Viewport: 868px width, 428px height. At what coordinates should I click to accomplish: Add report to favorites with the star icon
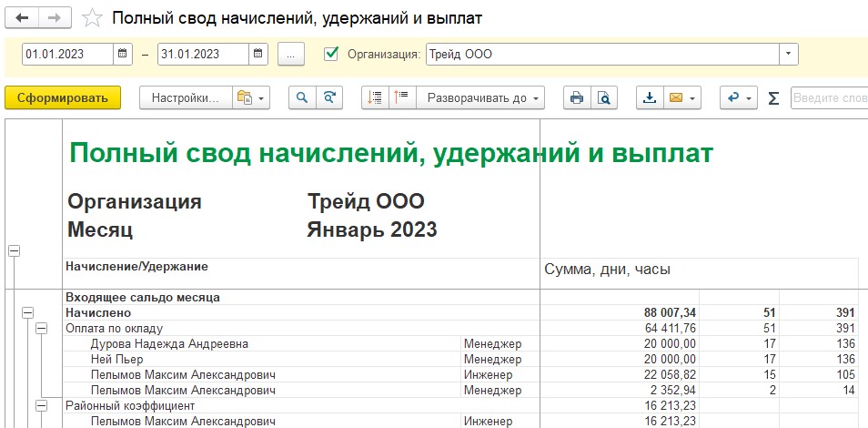92,18
